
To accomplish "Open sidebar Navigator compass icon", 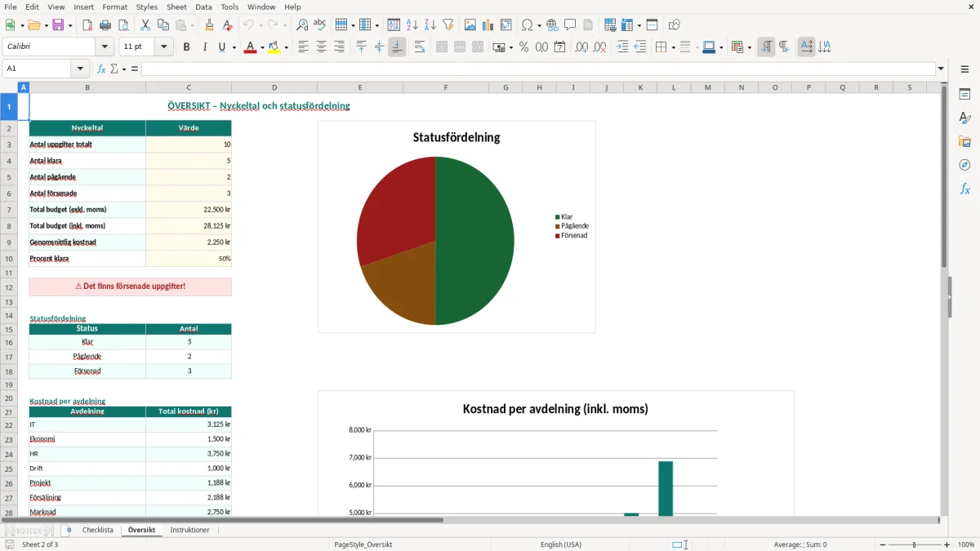I will coord(964,165).
